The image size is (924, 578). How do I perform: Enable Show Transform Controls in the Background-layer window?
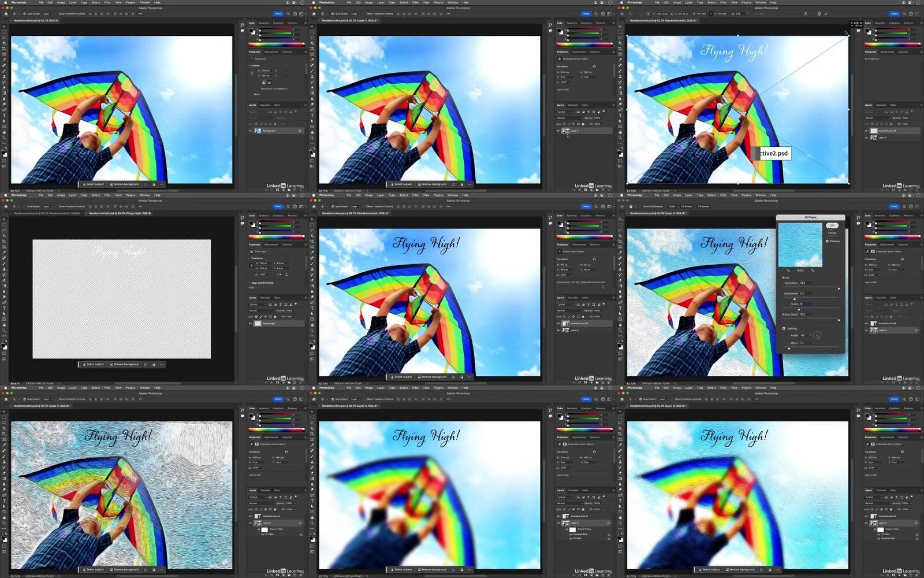tap(57, 14)
